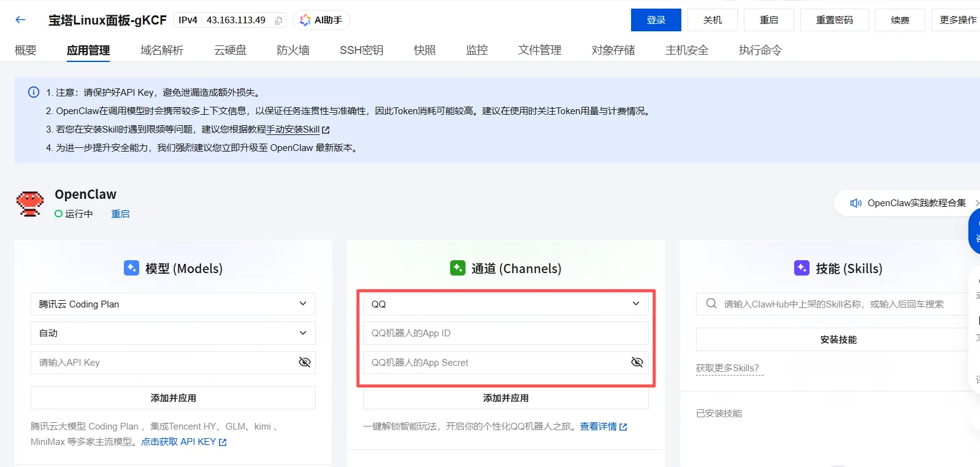Open the 手动安装Skill tutorial link
Viewport: 980px width, 467px height.
coord(293,129)
